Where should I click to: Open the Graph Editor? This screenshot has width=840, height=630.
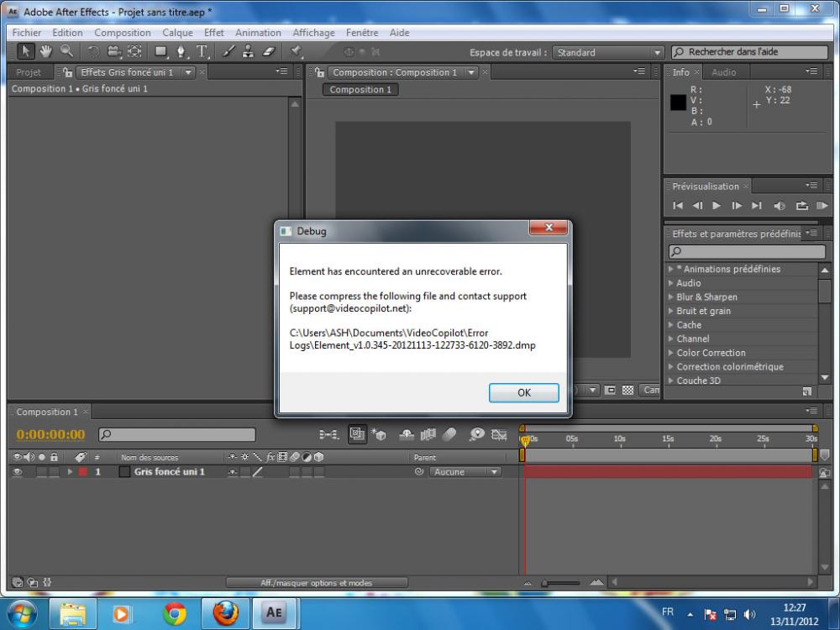point(499,434)
